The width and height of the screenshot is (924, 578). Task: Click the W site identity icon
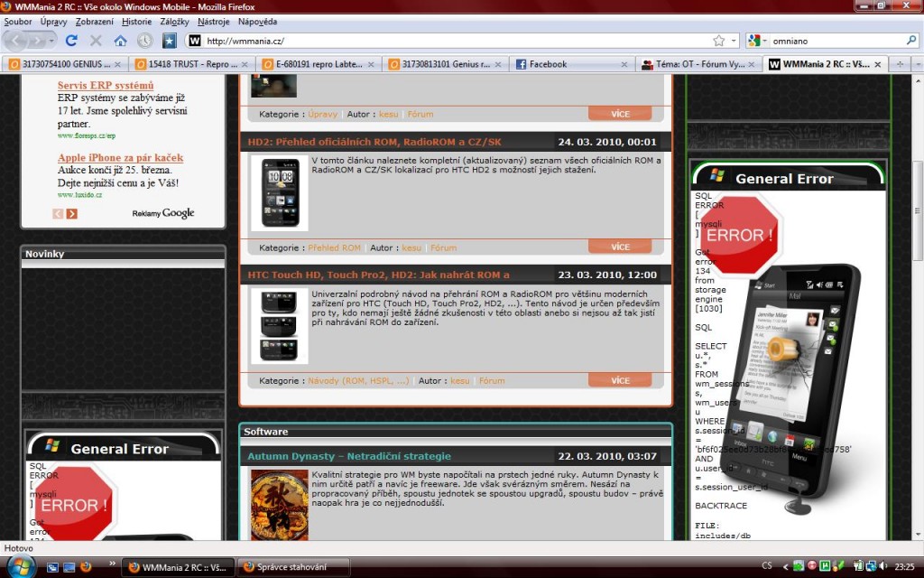[195, 41]
